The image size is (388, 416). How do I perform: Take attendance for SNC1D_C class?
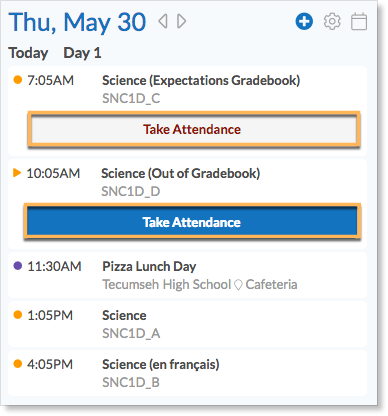pyautogui.click(x=194, y=129)
